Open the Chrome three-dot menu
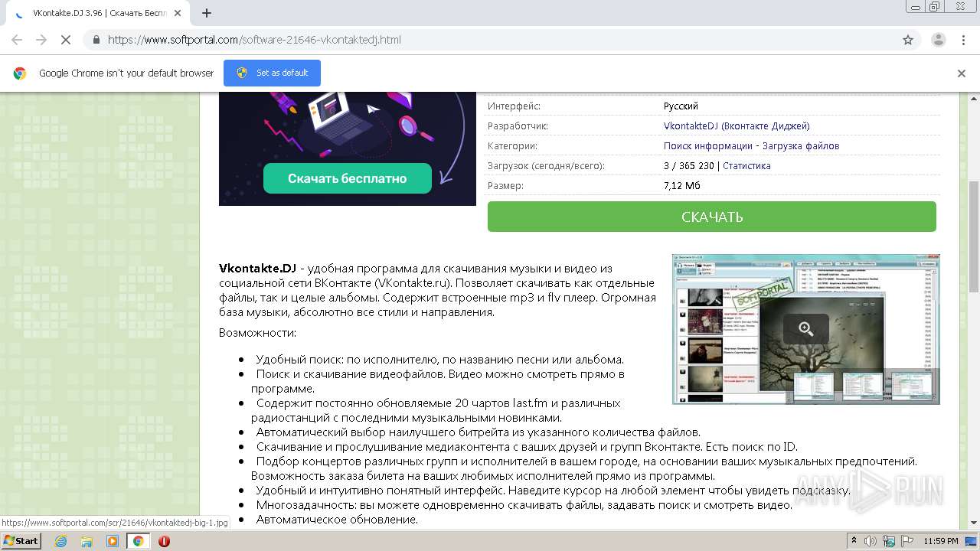 click(963, 40)
